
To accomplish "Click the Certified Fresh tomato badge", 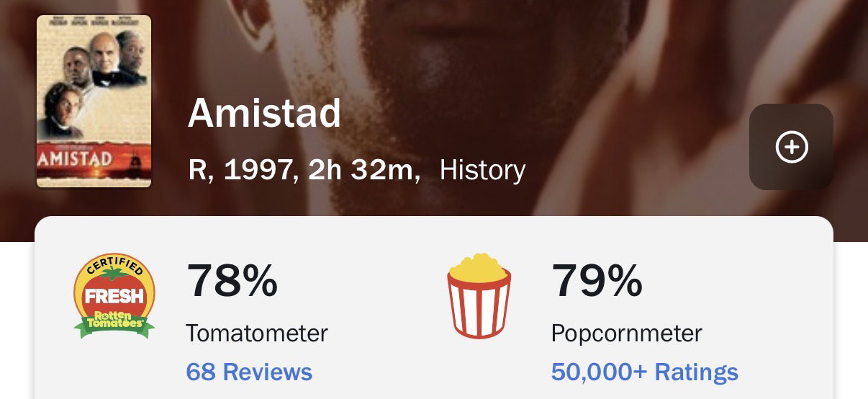I will pyautogui.click(x=114, y=295).
